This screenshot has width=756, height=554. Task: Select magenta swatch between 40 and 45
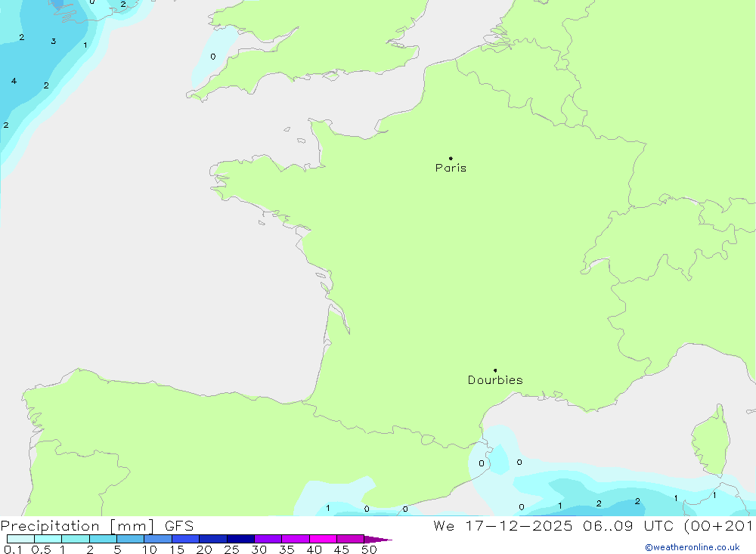click(323, 539)
